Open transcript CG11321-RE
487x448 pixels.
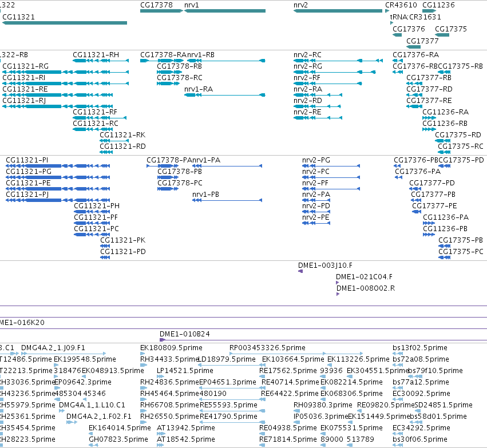coord(25,89)
